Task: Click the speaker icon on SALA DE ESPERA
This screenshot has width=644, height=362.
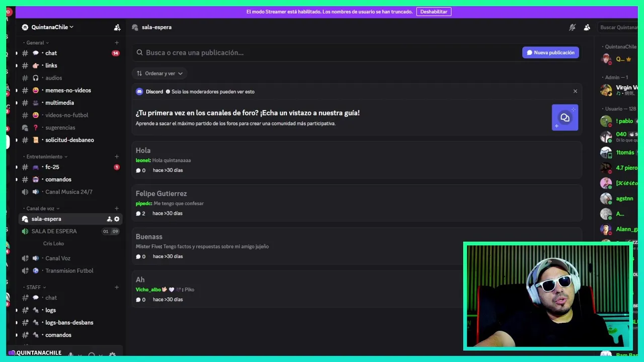Action: [x=25, y=231]
